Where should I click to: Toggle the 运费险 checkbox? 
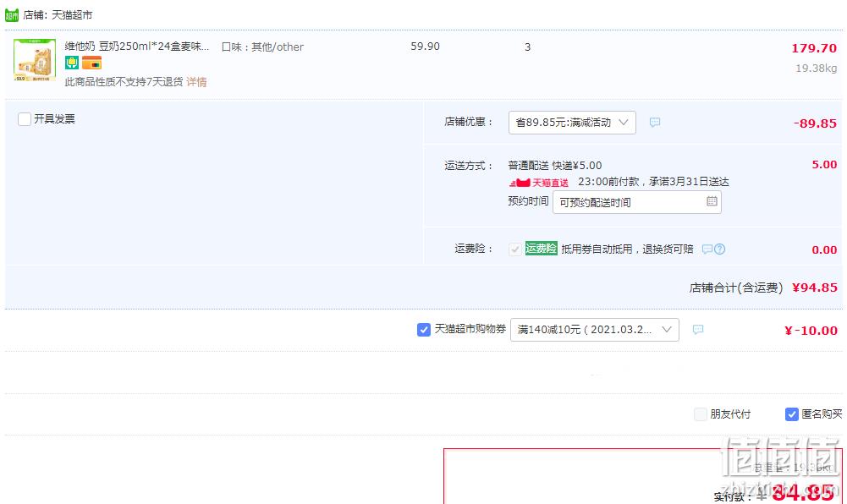pyautogui.click(x=515, y=249)
